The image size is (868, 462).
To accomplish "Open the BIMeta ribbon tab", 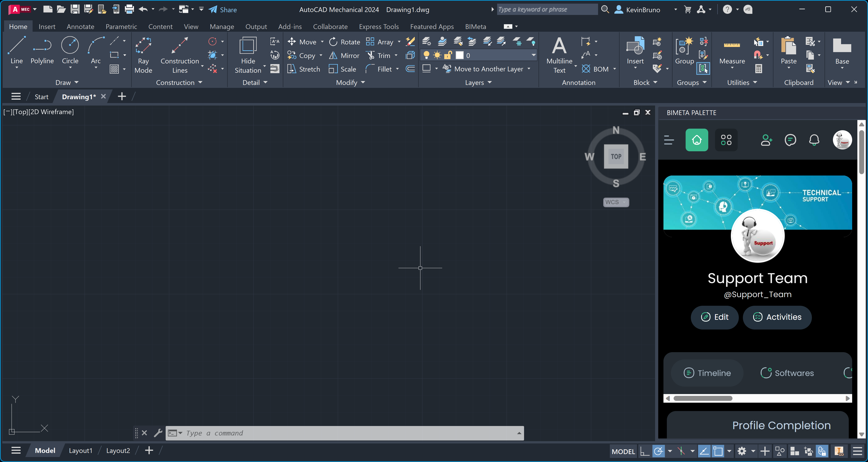I will [x=475, y=26].
